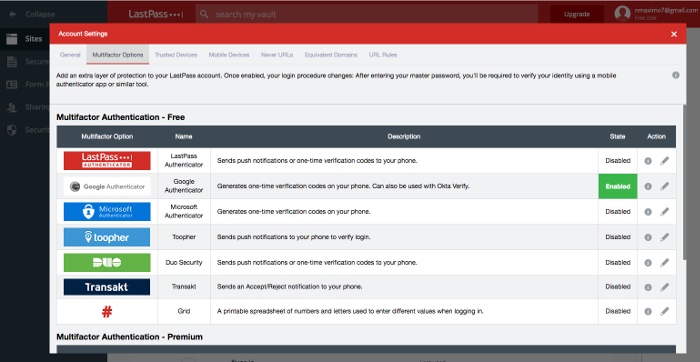This screenshot has height=362, width=700.
Task: Click the Name column header
Action: tap(183, 137)
